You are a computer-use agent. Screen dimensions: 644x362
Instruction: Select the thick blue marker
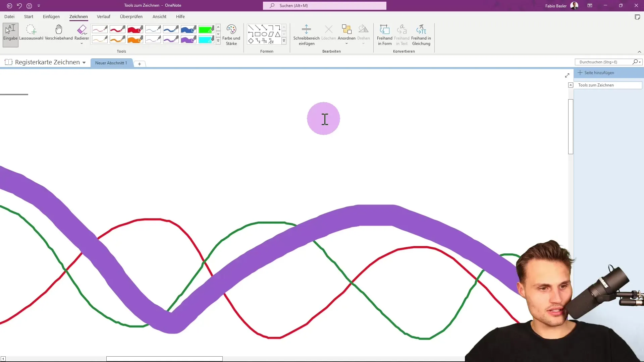pyautogui.click(x=189, y=29)
